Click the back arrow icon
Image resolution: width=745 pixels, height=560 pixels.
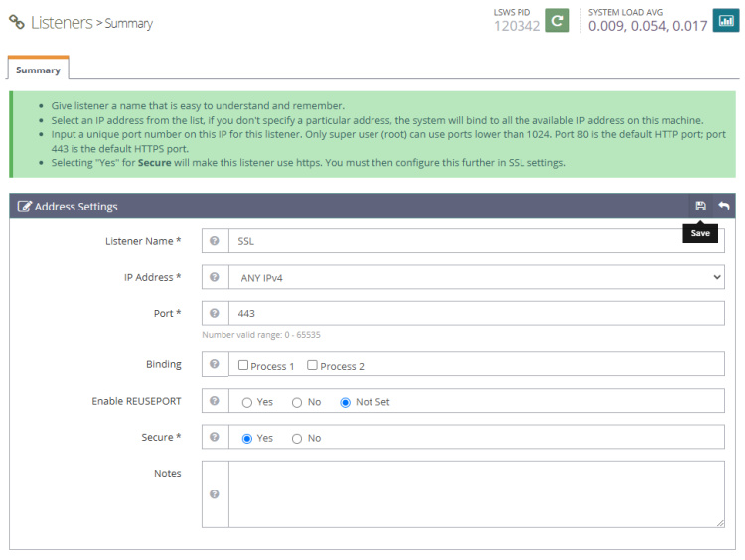pyautogui.click(x=724, y=206)
